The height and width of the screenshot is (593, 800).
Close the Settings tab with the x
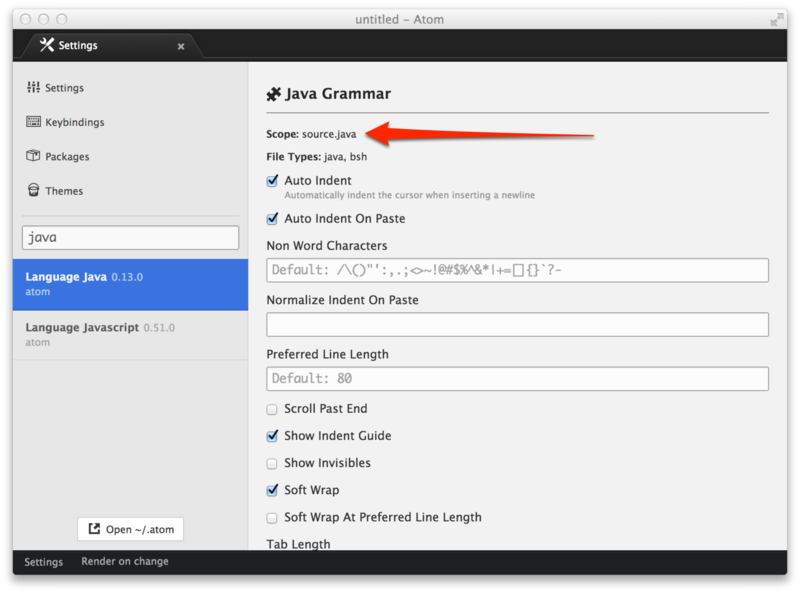181,46
